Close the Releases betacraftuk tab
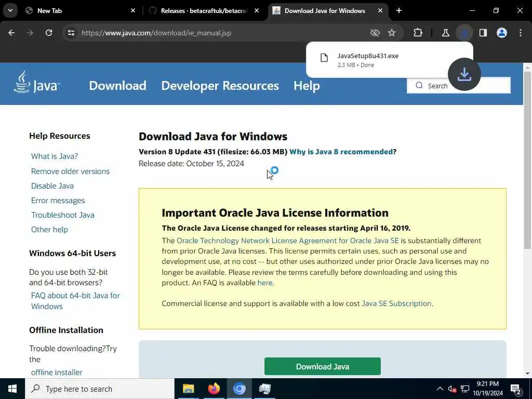 pos(257,10)
